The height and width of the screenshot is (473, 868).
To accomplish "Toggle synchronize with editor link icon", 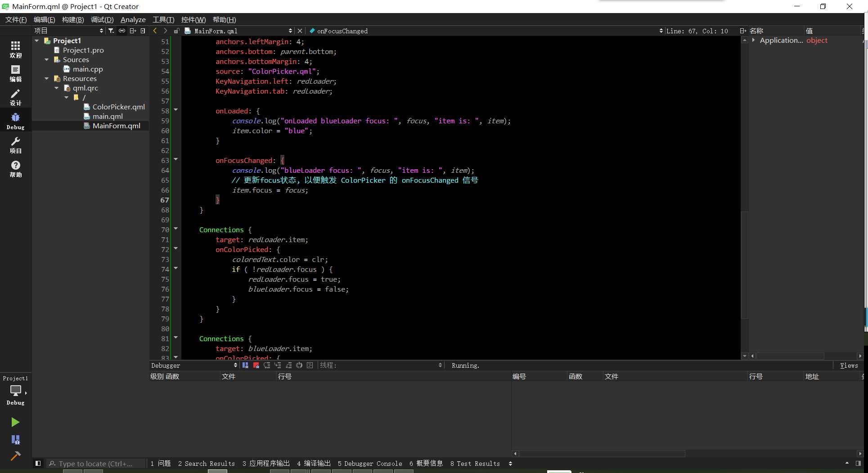I will click(122, 31).
